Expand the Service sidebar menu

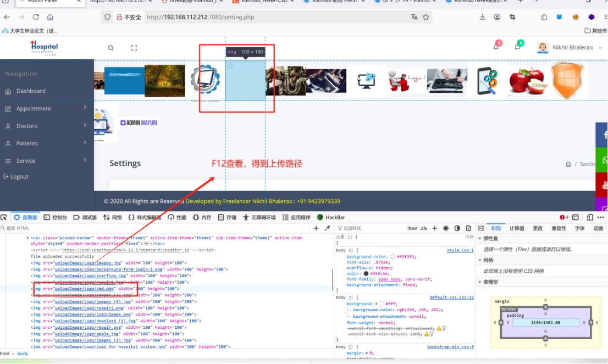(x=47, y=161)
